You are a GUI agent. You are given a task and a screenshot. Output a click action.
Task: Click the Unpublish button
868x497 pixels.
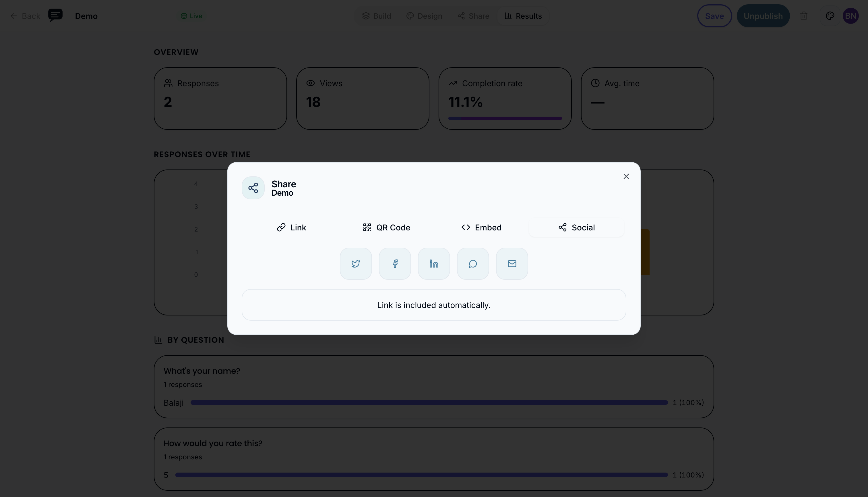pos(763,16)
